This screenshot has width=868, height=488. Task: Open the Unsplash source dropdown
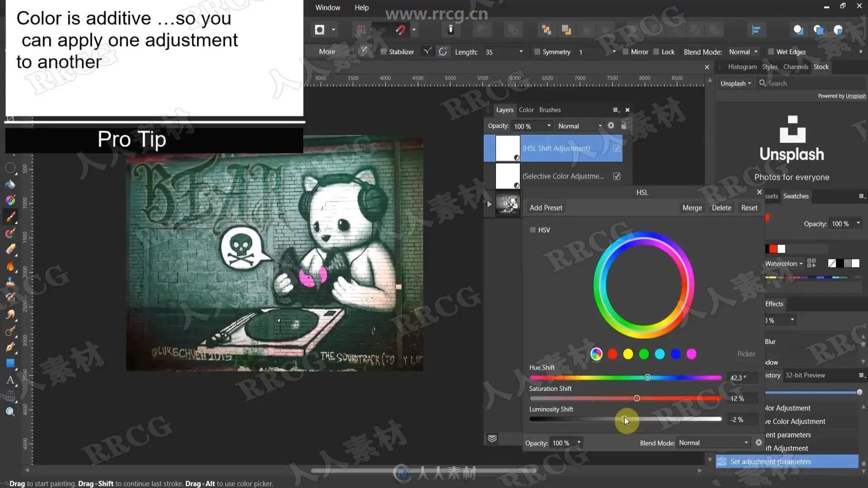click(x=736, y=83)
